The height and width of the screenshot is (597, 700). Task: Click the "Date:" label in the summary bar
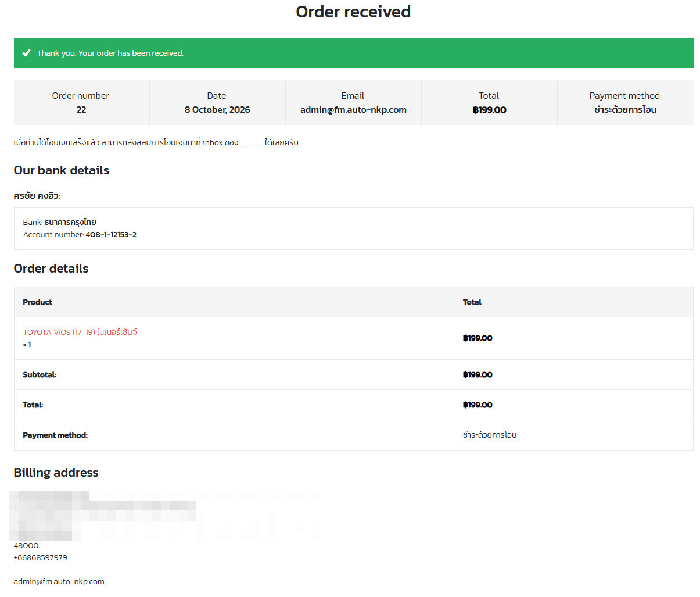[217, 96]
